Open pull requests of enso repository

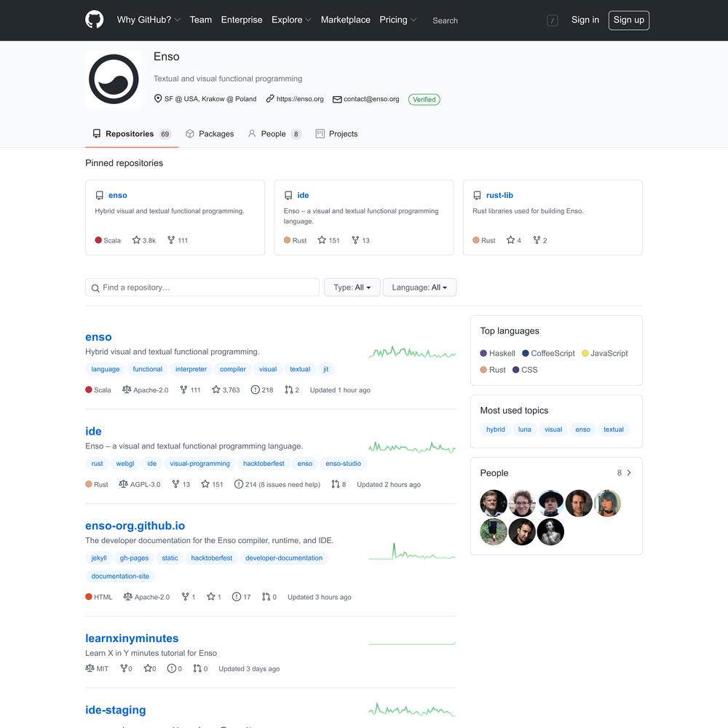pyautogui.click(x=292, y=390)
